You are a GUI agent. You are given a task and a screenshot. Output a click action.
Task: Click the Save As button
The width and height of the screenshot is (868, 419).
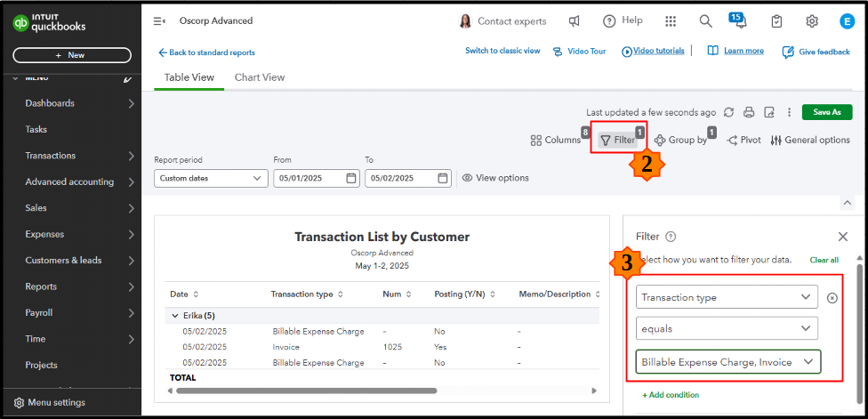(x=827, y=112)
